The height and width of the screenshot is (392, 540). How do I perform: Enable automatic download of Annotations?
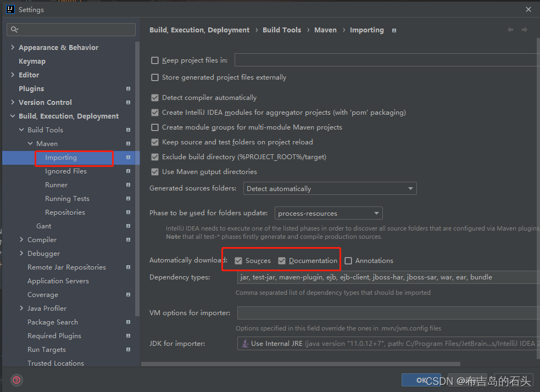pyautogui.click(x=348, y=261)
